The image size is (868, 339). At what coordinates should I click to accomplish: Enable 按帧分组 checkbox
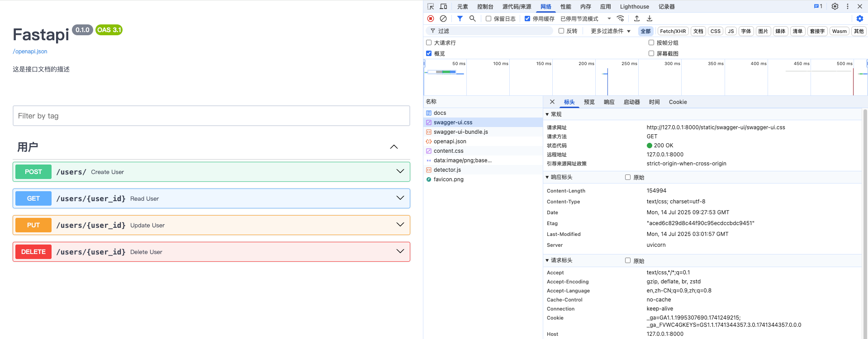pyautogui.click(x=651, y=42)
